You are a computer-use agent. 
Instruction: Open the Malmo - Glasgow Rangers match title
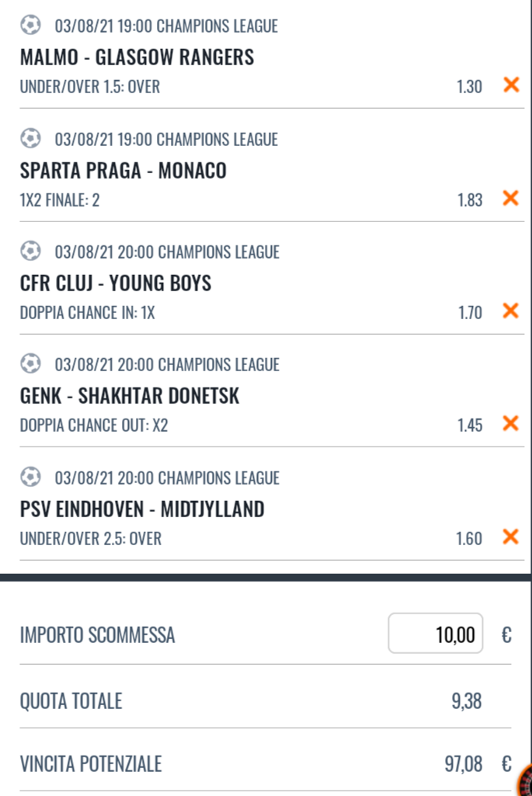[x=137, y=57]
